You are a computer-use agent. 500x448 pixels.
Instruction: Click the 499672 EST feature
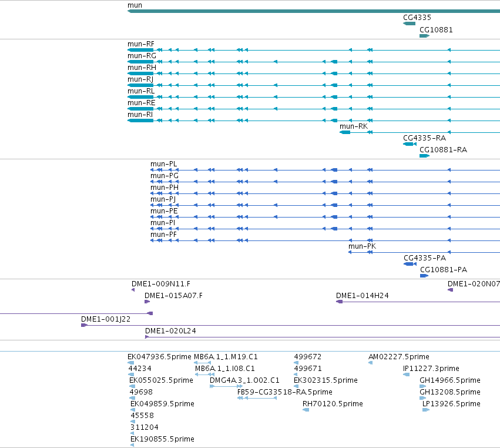point(296,363)
